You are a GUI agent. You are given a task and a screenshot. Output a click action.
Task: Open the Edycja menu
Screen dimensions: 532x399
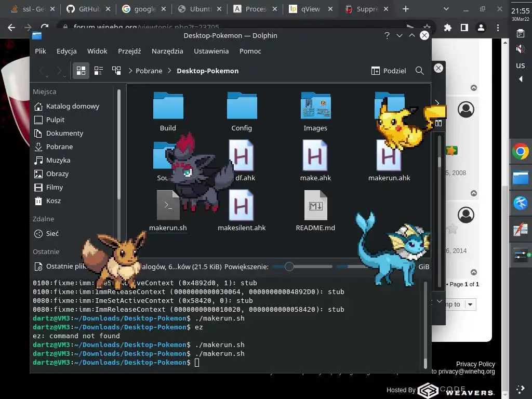66,51
